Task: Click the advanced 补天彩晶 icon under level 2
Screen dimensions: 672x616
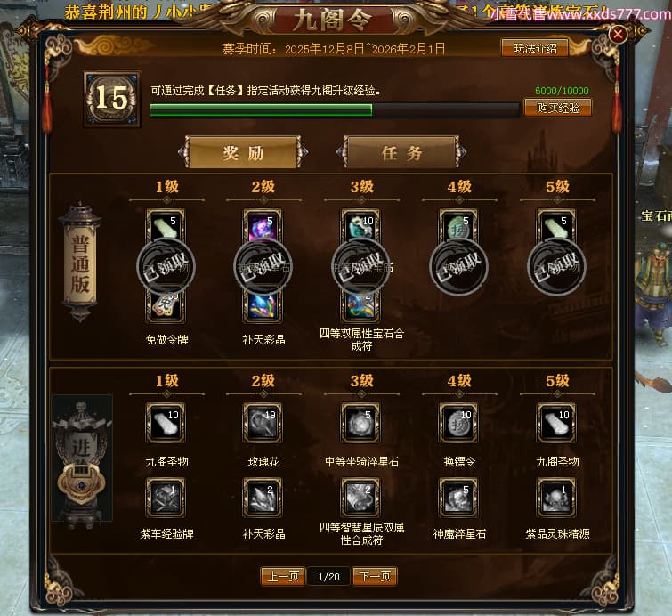Action: click(263, 498)
